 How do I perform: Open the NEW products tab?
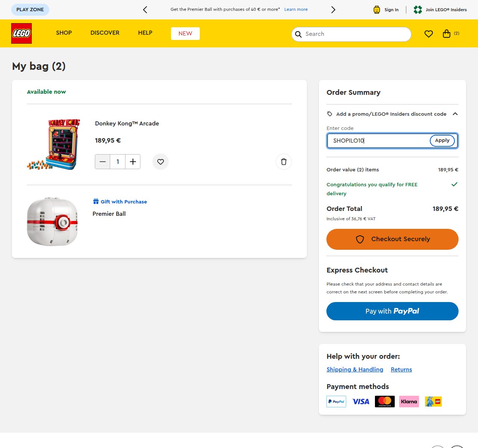(x=185, y=34)
